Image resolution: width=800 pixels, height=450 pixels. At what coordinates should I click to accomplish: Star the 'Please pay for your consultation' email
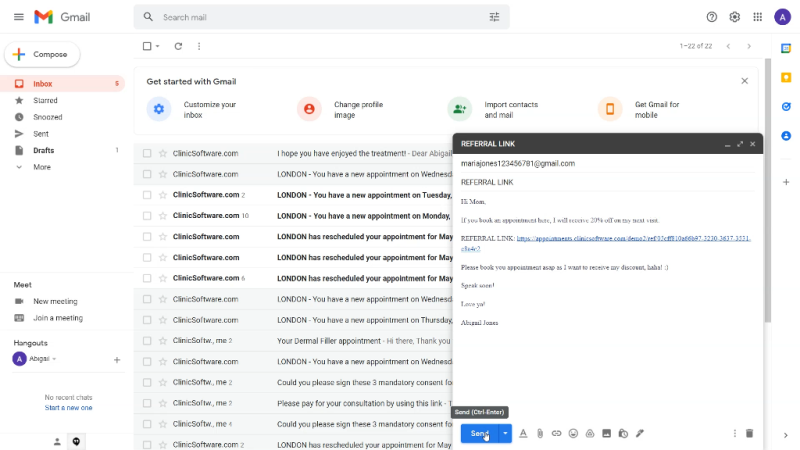[x=163, y=403]
